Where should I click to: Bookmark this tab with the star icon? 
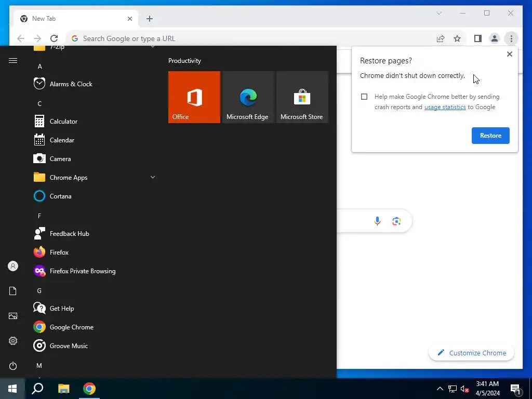pos(457,38)
